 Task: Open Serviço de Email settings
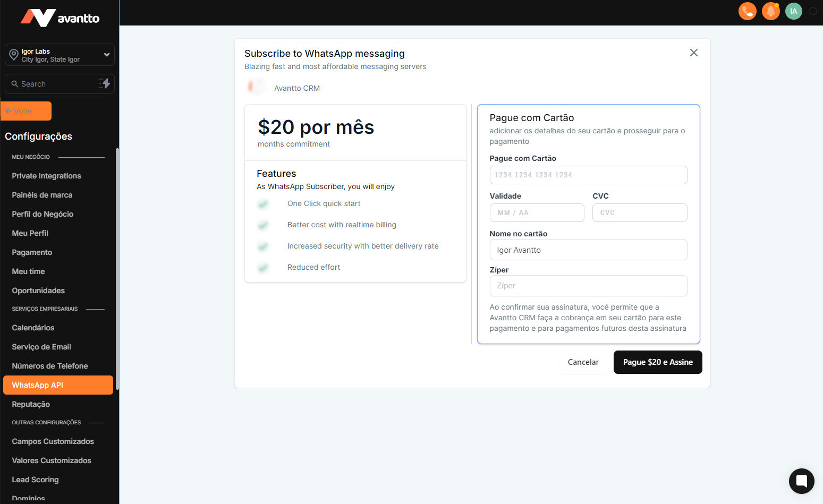(41, 347)
